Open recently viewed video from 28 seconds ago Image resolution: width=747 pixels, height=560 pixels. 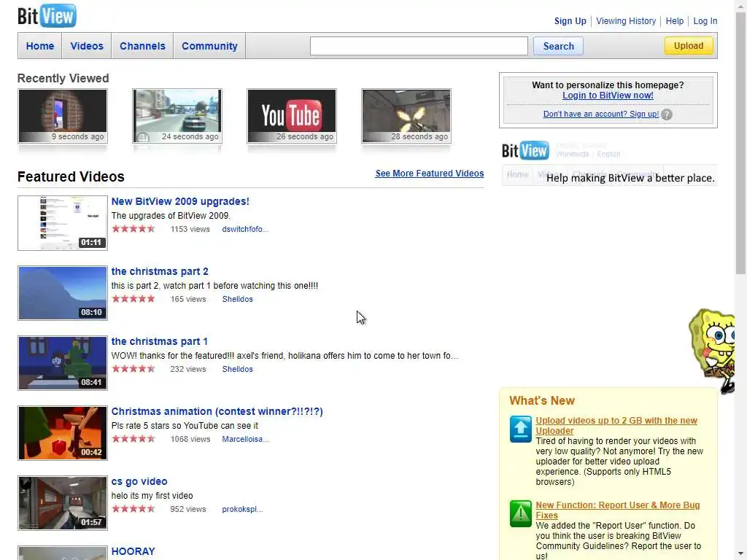pyautogui.click(x=406, y=116)
